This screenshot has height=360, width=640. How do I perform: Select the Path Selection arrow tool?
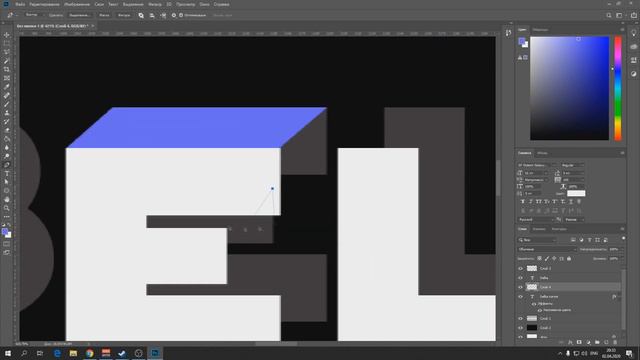point(7,182)
